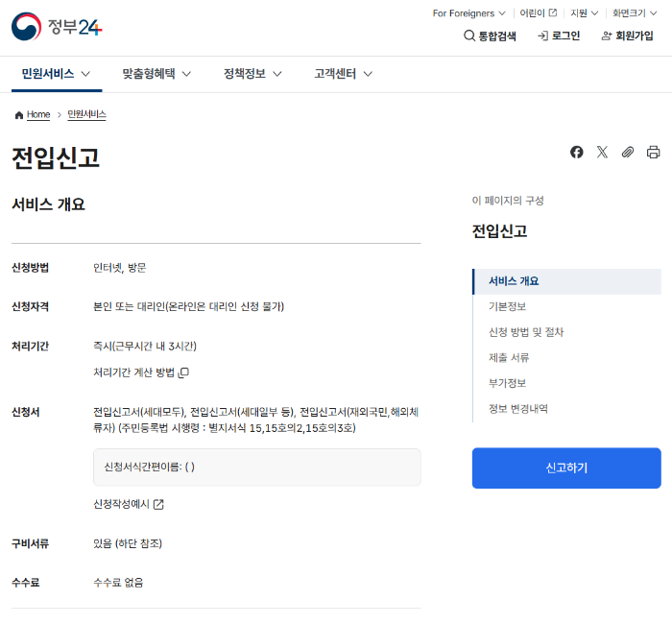Click 이 페이지의 구성 heading
The height and width of the screenshot is (624, 672).
click(508, 201)
